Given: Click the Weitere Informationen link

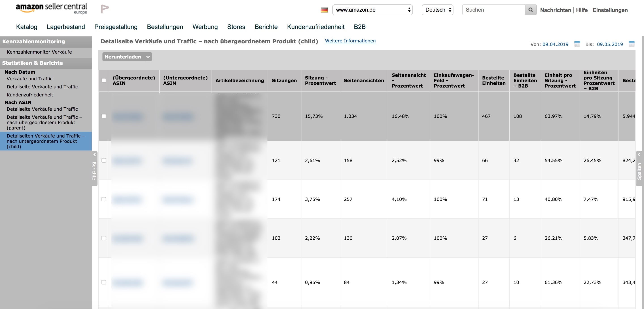Looking at the screenshot, I should (350, 41).
